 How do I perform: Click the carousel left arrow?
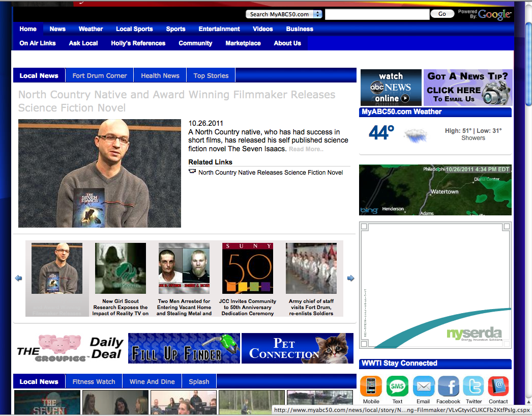click(x=19, y=278)
